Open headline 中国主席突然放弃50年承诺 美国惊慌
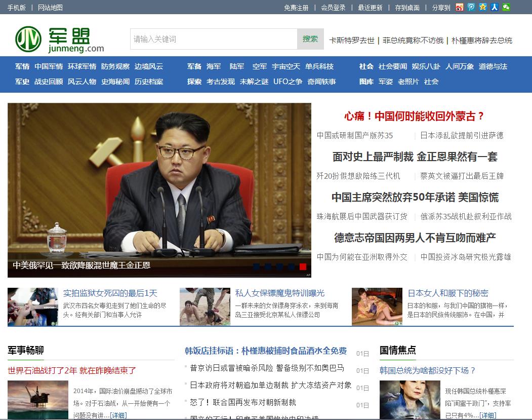 415,197
